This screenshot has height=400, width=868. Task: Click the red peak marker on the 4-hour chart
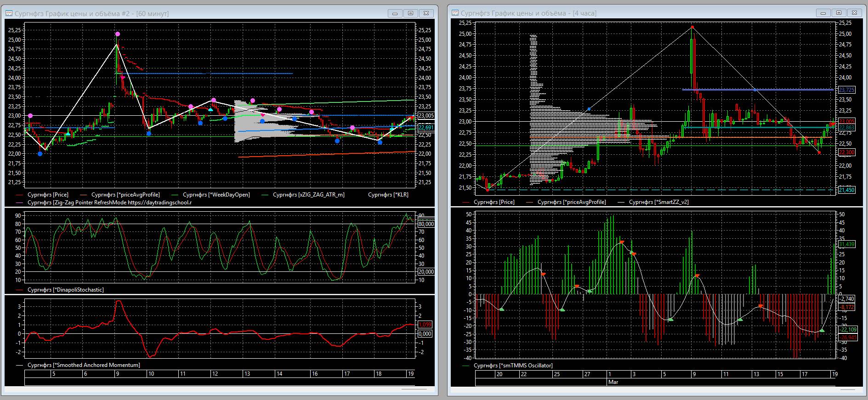coord(692,27)
